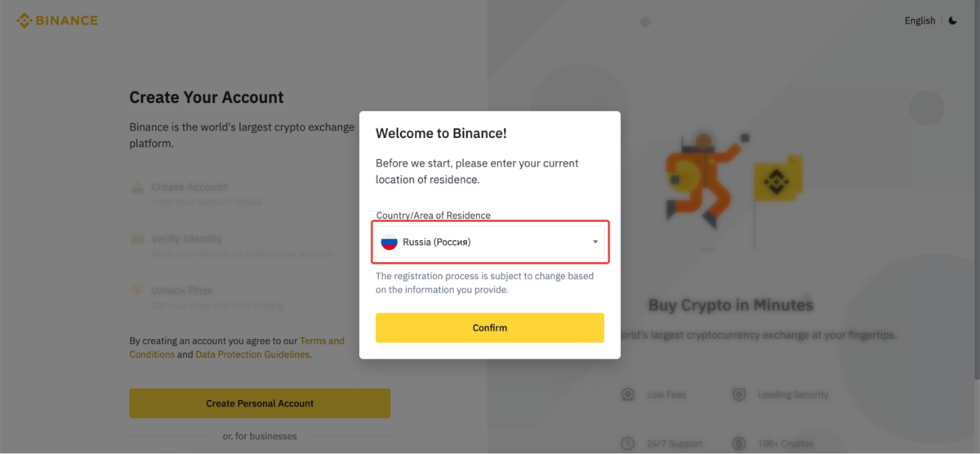980x454 pixels.
Task: Click the astronaut illustration
Action: 698,176
